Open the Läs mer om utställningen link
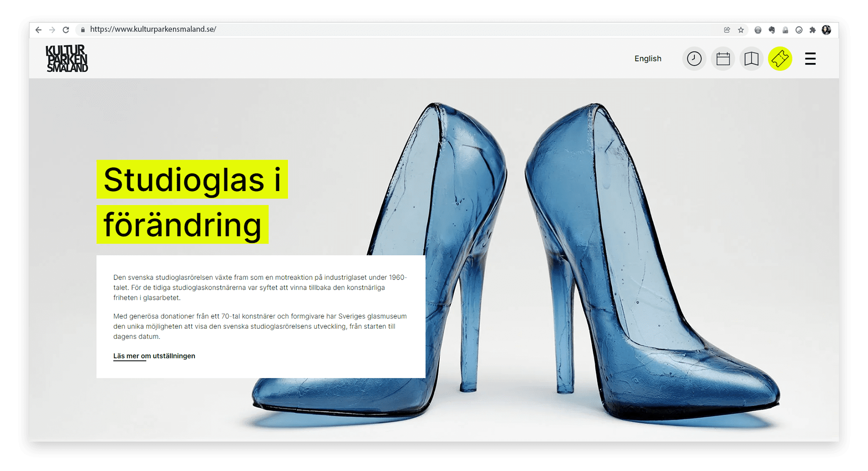868x471 pixels. coord(154,356)
